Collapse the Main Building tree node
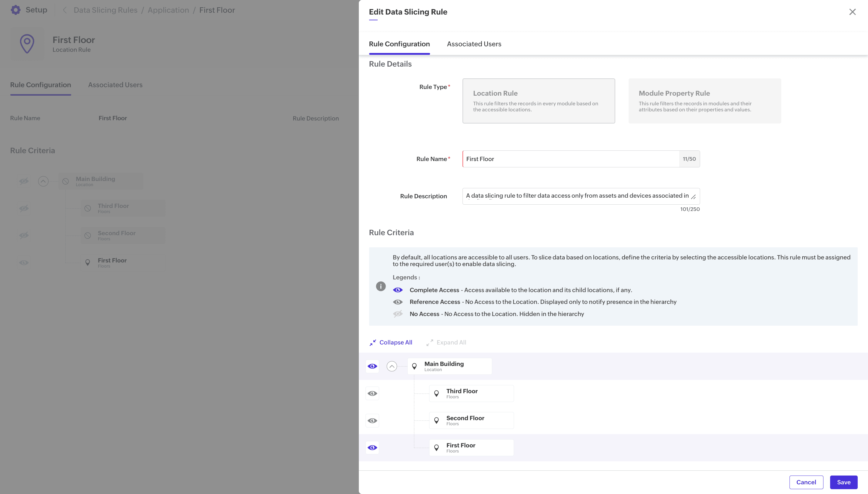 [x=392, y=367]
